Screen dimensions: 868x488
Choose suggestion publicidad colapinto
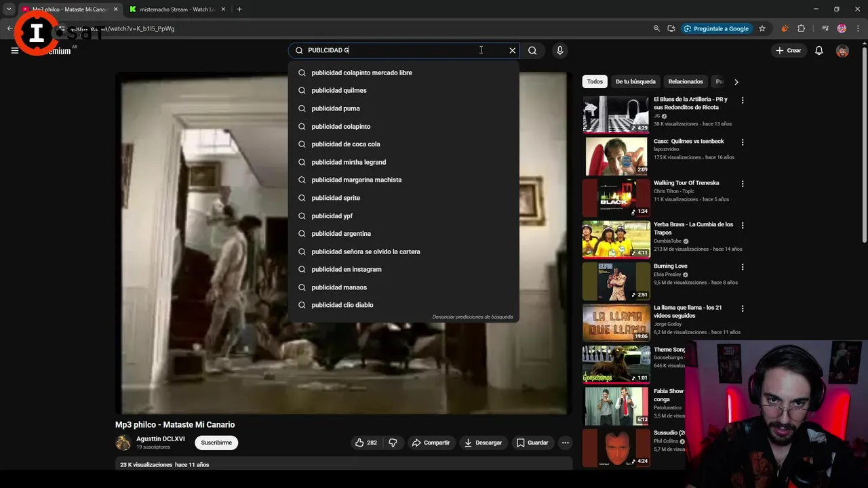pyautogui.click(x=403, y=126)
